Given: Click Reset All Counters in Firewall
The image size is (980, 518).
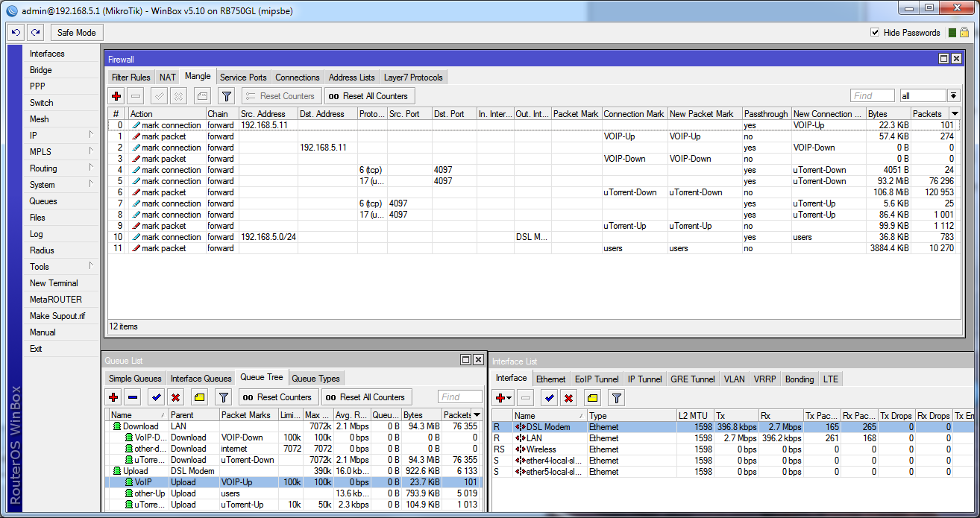Looking at the screenshot, I should (x=369, y=96).
